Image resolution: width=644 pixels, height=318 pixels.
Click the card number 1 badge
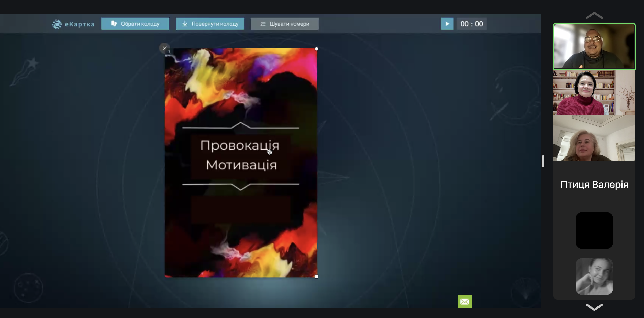[169, 52]
